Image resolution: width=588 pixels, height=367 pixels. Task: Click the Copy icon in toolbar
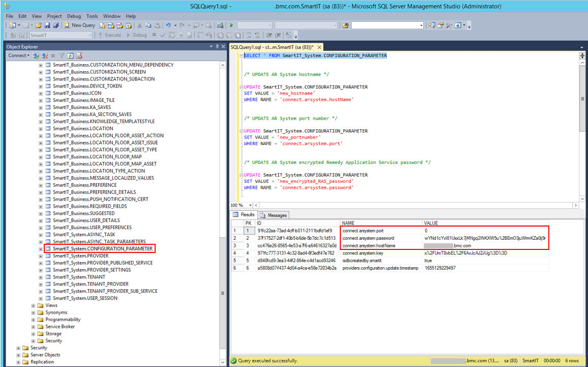pos(148,25)
